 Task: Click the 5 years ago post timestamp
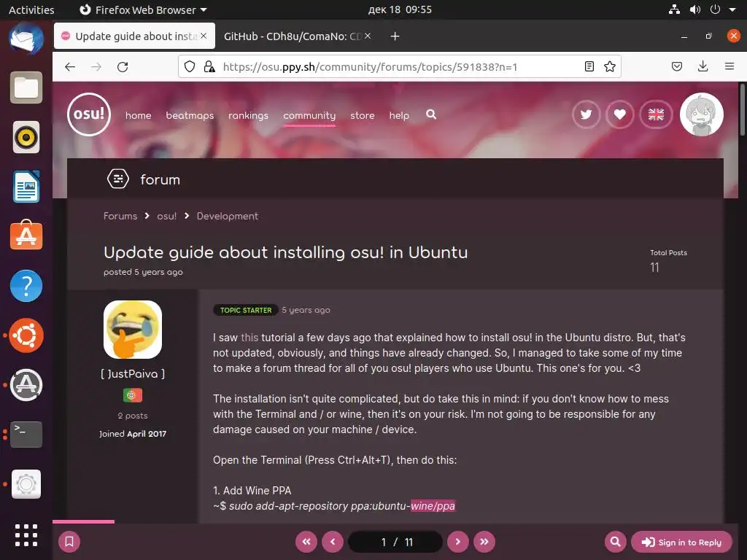tap(306, 310)
